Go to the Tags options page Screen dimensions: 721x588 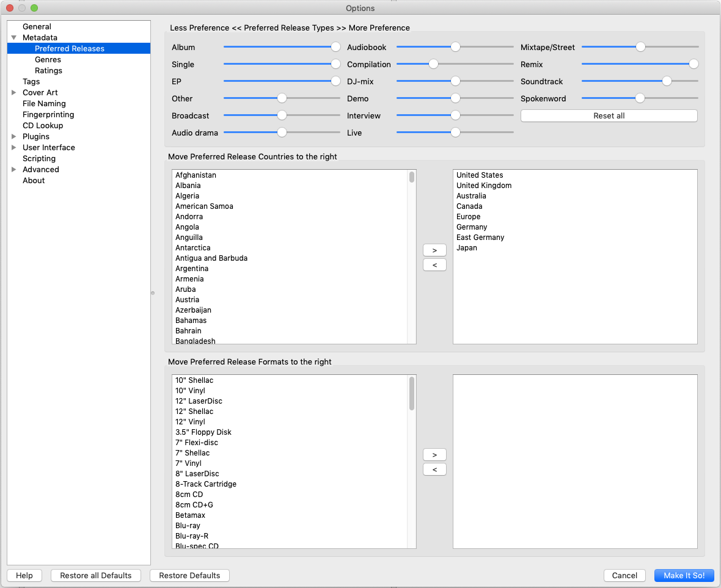31,82
